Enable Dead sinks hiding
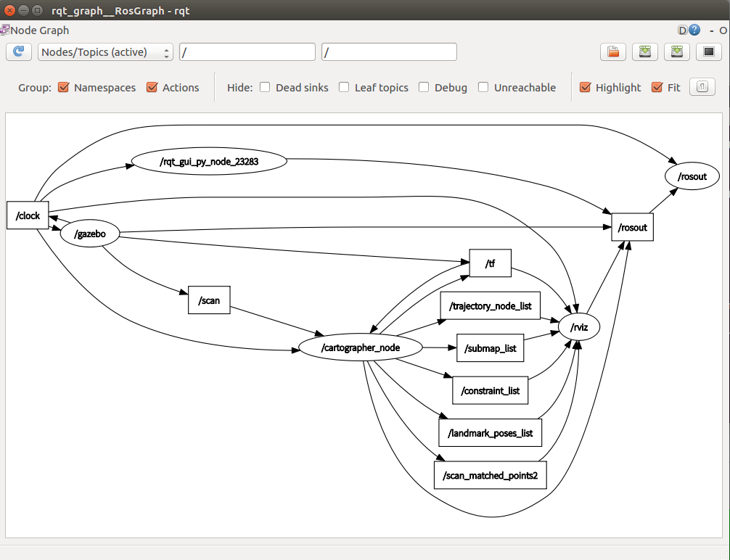The width and height of the screenshot is (730, 560). point(265,88)
